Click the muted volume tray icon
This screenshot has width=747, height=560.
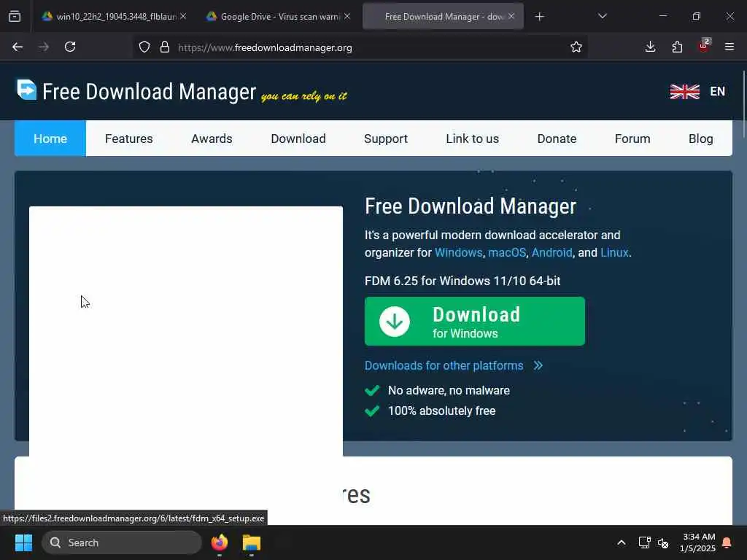pos(663,542)
